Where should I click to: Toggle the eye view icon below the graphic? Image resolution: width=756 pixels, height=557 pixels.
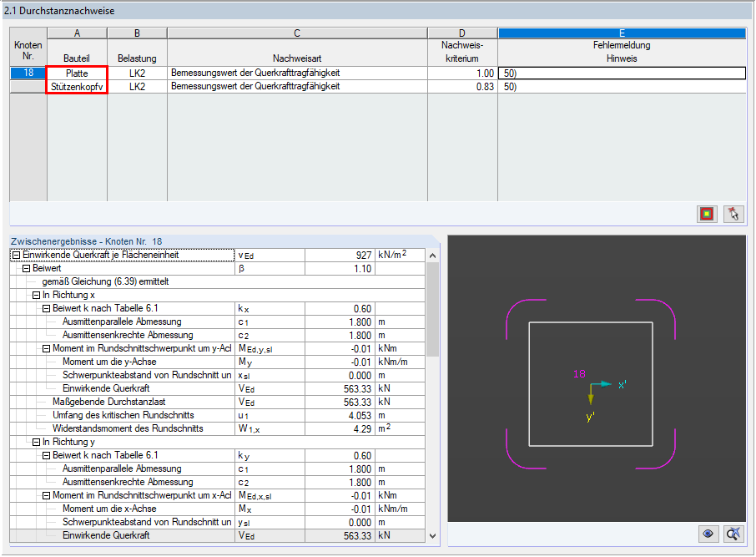click(x=708, y=534)
